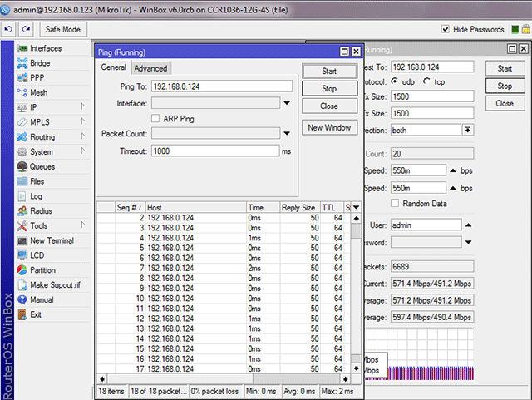
Task: Open the LCD sidebar icon
Action: click(x=22, y=255)
